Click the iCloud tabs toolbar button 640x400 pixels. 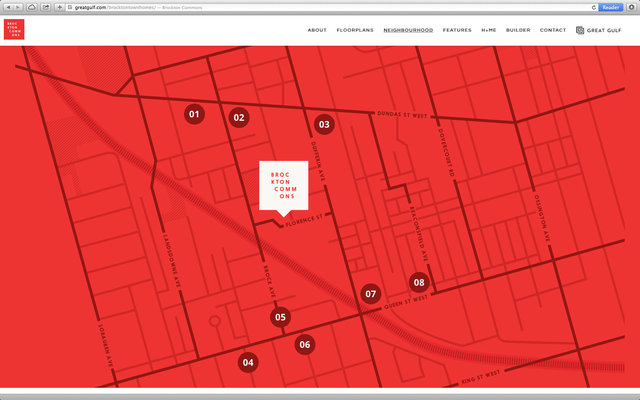point(31,7)
